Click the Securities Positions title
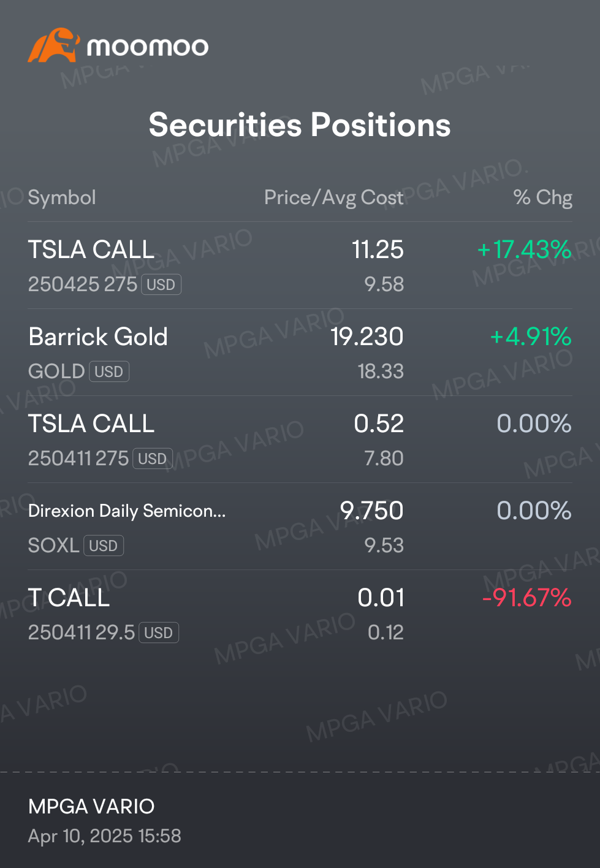The image size is (600, 868). tap(300, 125)
